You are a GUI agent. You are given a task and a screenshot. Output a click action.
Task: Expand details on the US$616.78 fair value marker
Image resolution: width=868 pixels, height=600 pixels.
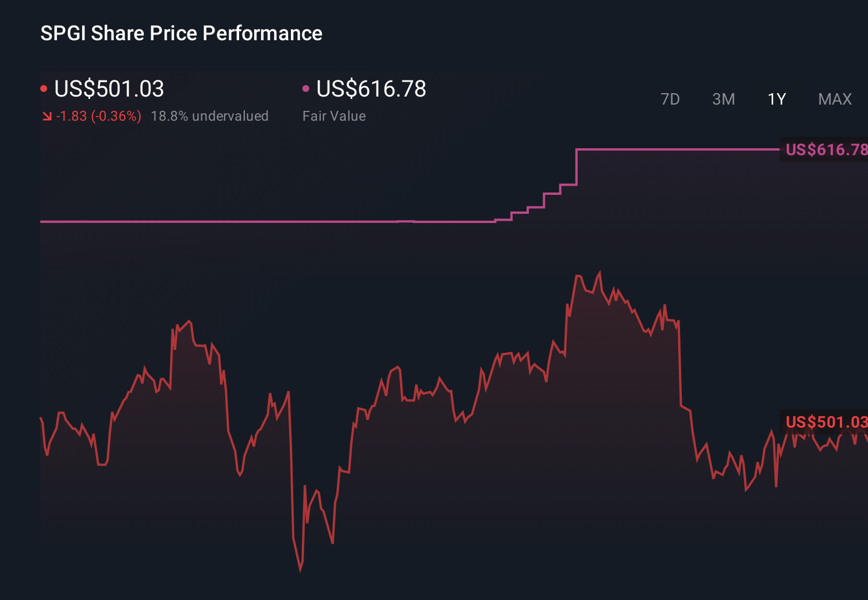(x=826, y=150)
